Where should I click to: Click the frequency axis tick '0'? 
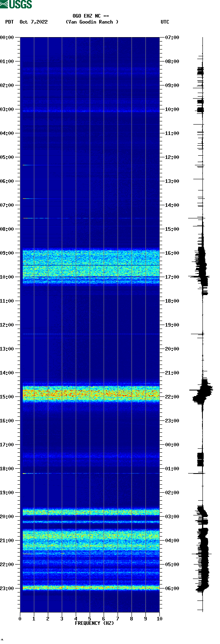click(x=20, y=619)
